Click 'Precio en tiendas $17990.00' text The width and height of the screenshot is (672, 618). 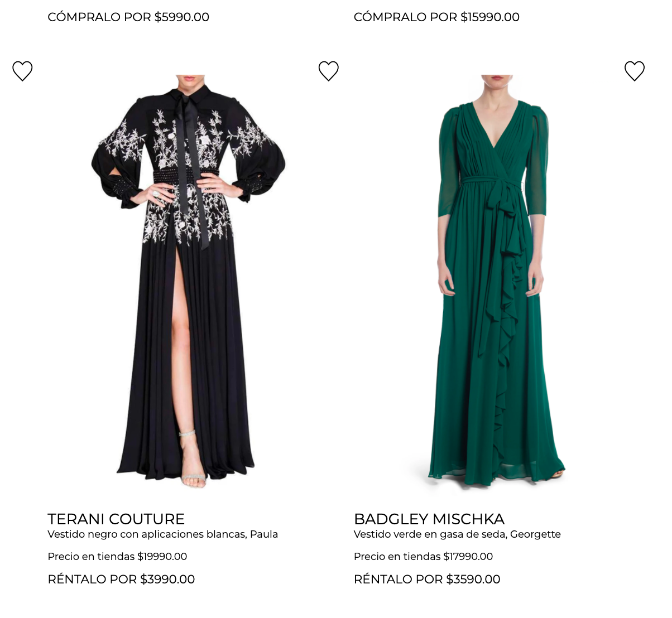[x=423, y=557]
